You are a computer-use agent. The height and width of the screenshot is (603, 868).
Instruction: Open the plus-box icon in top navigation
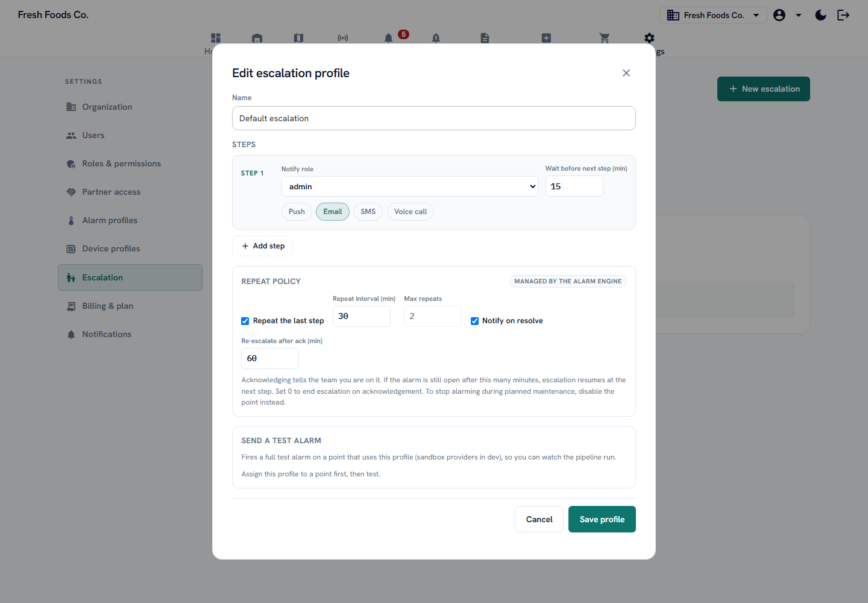coord(546,38)
